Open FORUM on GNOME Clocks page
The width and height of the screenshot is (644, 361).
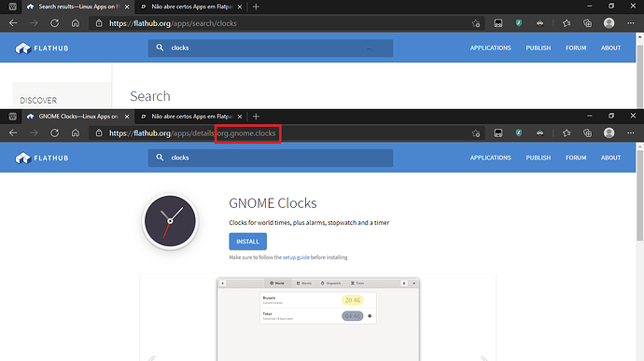[x=576, y=158]
